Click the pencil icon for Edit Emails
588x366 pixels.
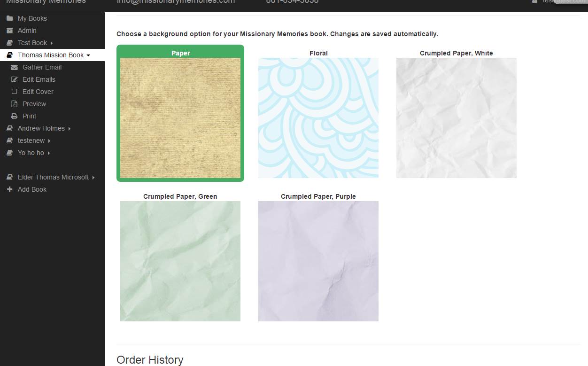[14, 79]
